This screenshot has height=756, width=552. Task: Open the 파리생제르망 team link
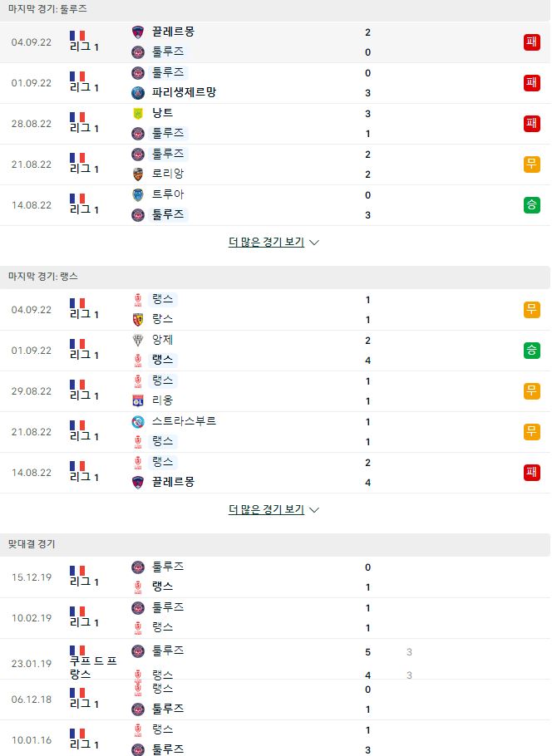pos(184,92)
